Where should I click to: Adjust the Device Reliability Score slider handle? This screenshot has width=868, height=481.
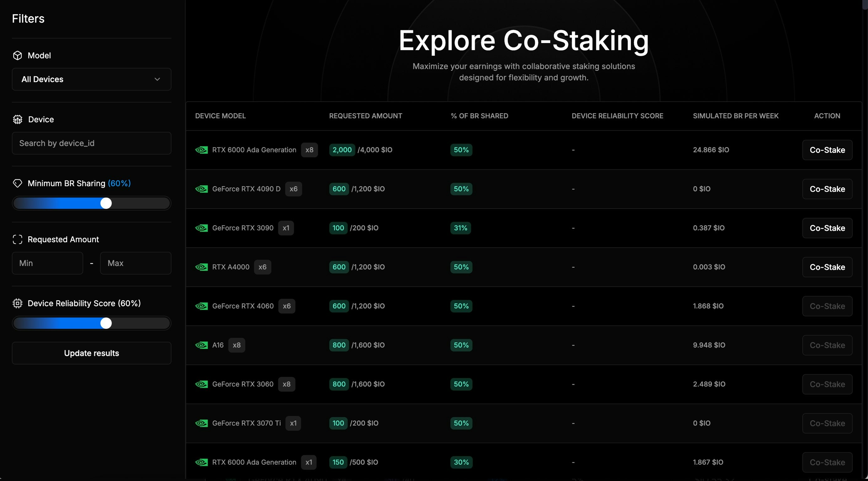tap(106, 323)
